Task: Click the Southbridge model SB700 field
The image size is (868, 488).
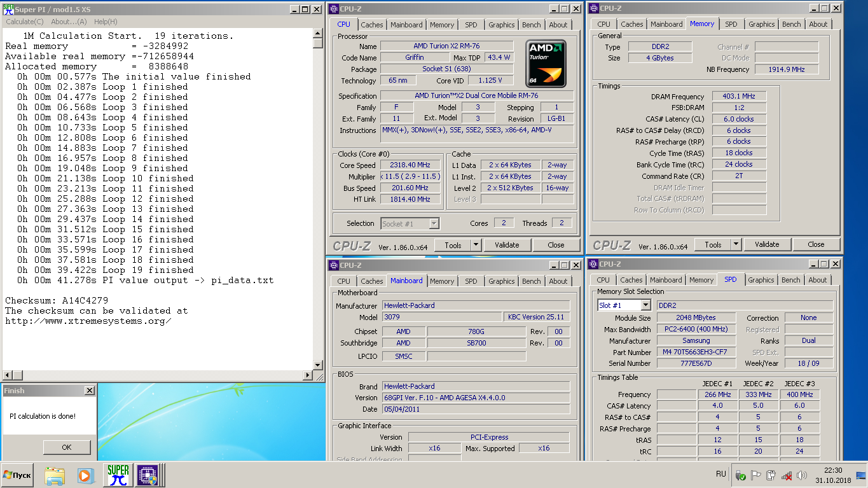Action: (476, 343)
